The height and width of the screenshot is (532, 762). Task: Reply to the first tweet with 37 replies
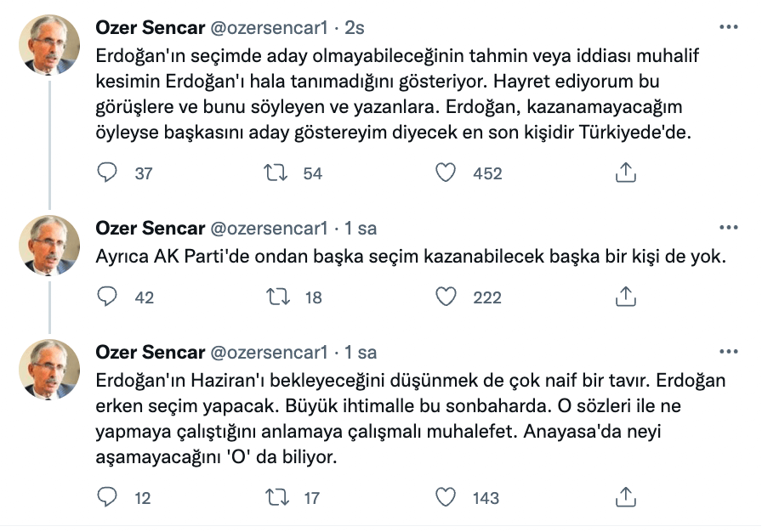point(108,173)
